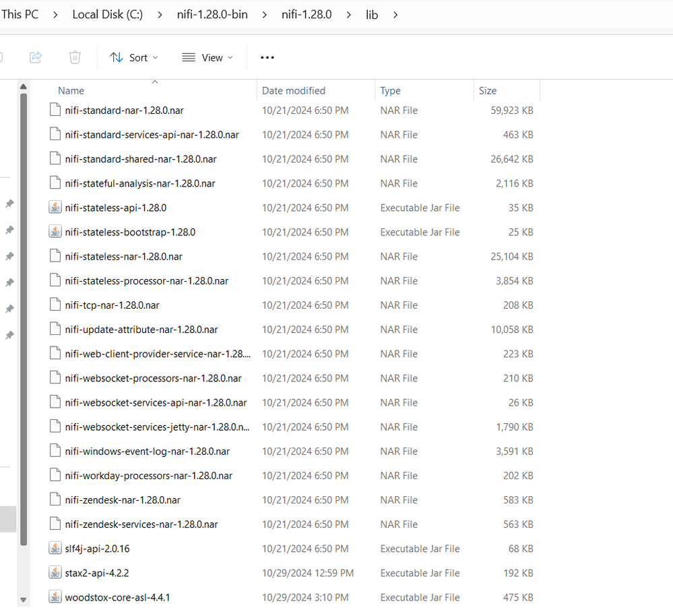Select nifi-stateless-bootstrap-1.28.0 jar icon
This screenshot has height=616, width=673.
click(x=55, y=231)
